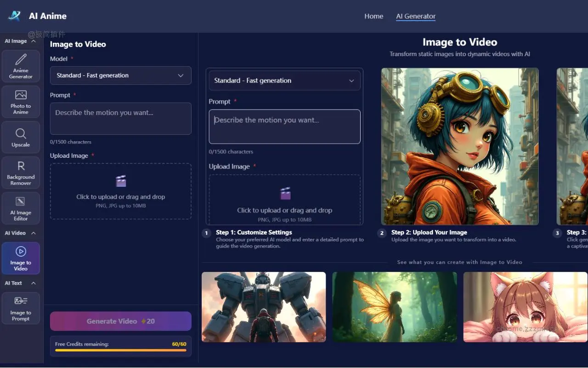Screen dimensions: 588x368
Task: Select the Upscale tool
Action: 21,137
